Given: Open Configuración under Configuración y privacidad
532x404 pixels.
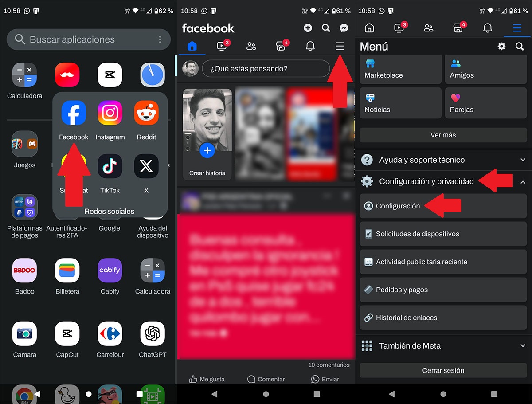Looking at the screenshot, I should (443, 206).
